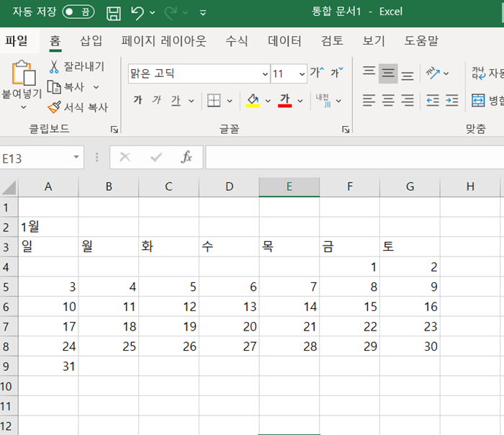Click the Save floppy disk icon
This screenshot has width=504, height=435.
[x=114, y=13]
